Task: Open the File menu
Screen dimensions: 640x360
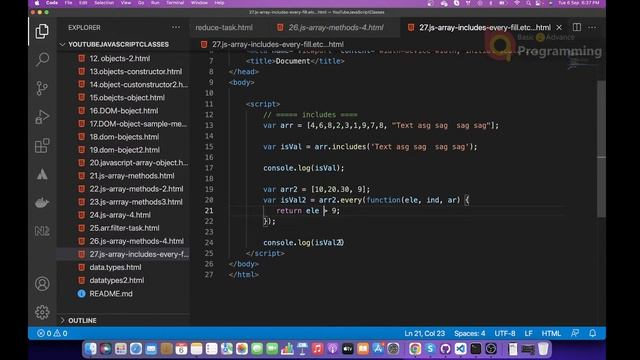Action: coord(68,3)
